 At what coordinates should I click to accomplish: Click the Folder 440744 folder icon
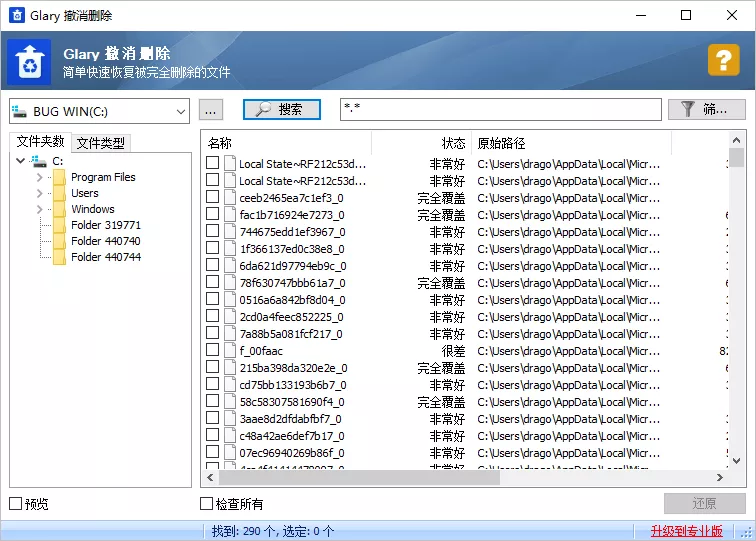[59, 257]
